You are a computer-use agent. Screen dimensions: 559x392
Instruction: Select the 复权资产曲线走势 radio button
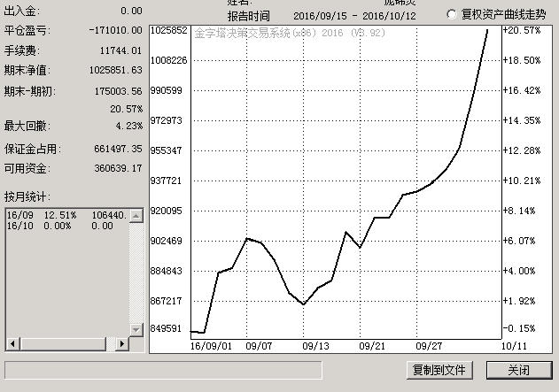tap(452, 14)
